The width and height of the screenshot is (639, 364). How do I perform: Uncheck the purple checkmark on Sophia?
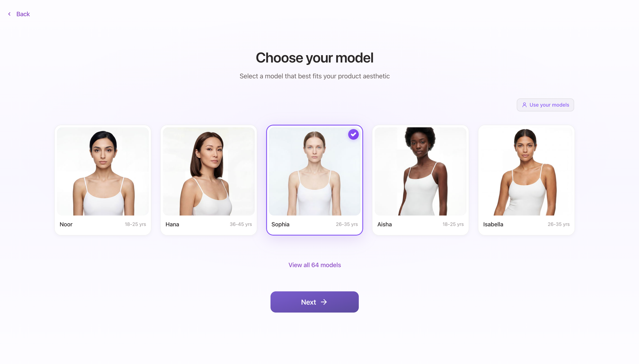click(x=353, y=134)
